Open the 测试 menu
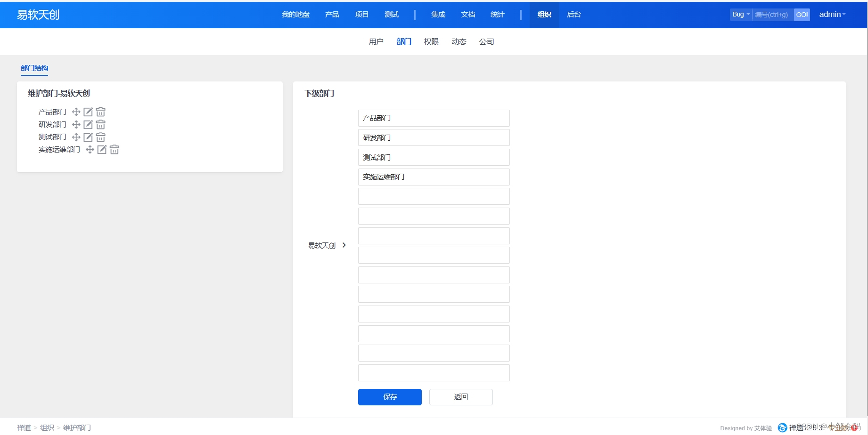The image size is (868, 435). 391,15
